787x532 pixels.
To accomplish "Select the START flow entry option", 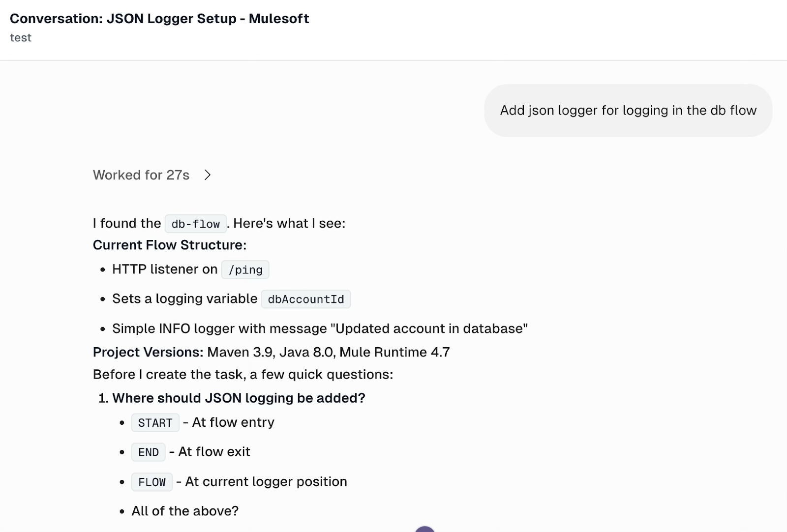I will click(x=155, y=422).
